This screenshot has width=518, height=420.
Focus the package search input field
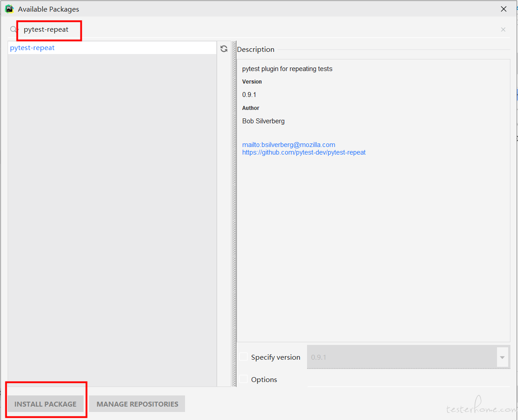(x=259, y=29)
